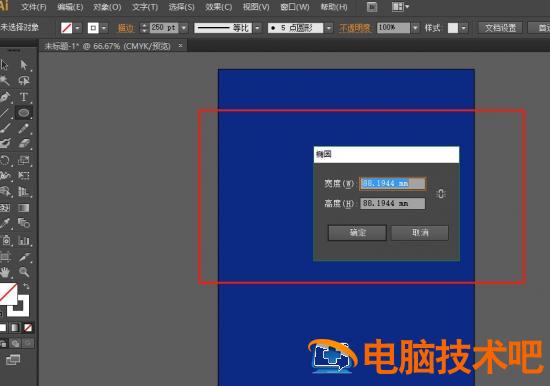Click the fill color swatch in control bar
The image size is (550, 386).
[x=66, y=28]
